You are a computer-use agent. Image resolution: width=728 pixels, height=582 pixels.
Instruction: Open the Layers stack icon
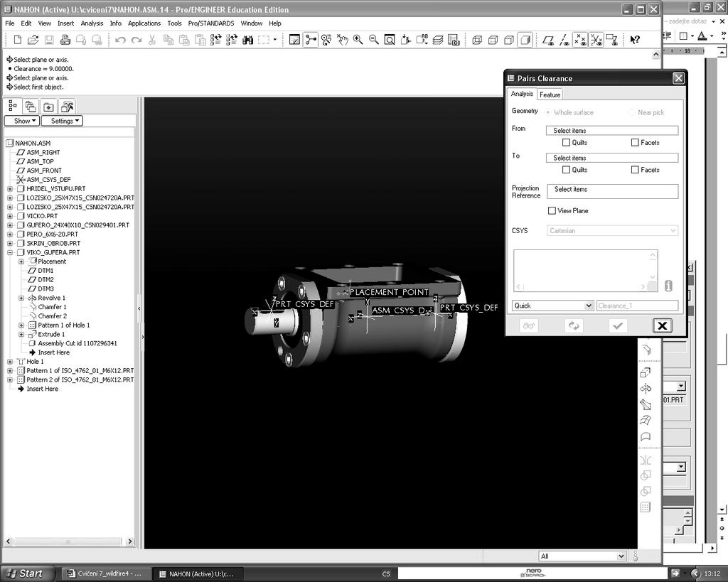(438, 40)
